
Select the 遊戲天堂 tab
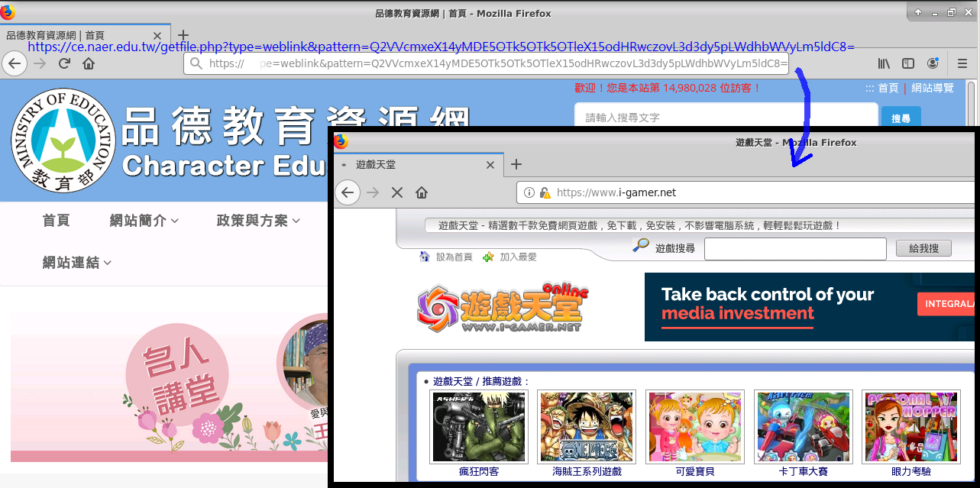(419, 164)
